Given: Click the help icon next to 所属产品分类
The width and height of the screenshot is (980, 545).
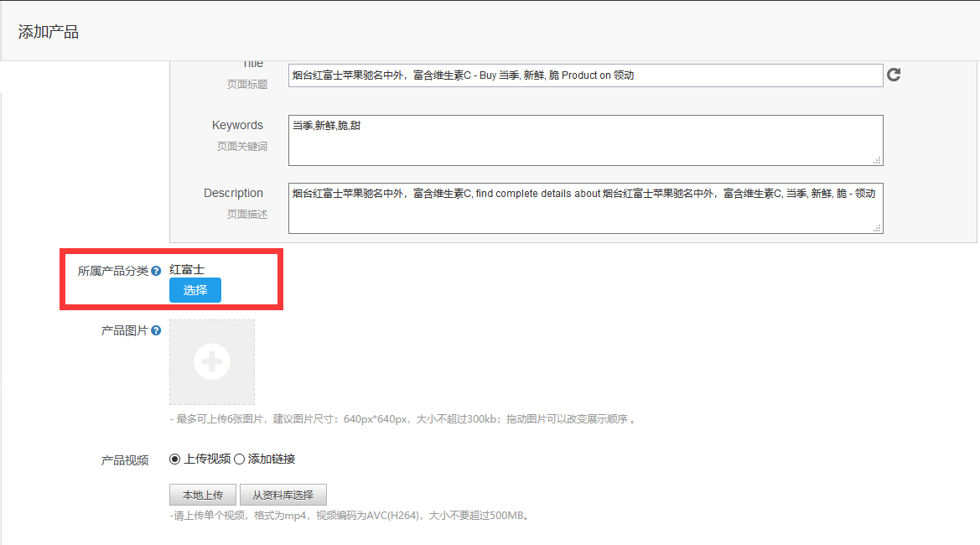Looking at the screenshot, I should coord(156,271).
